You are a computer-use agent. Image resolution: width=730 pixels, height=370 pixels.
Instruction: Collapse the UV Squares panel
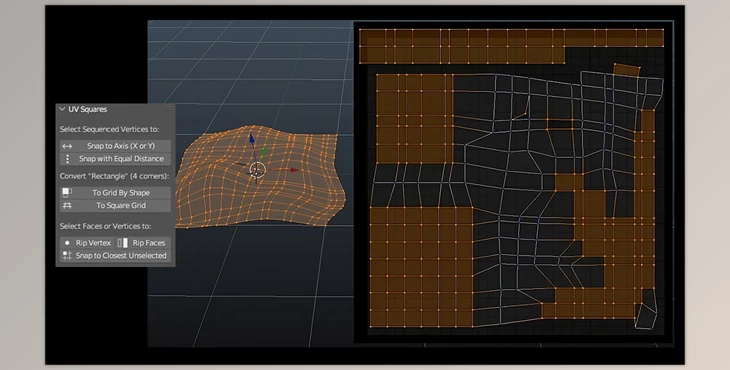tap(62, 109)
